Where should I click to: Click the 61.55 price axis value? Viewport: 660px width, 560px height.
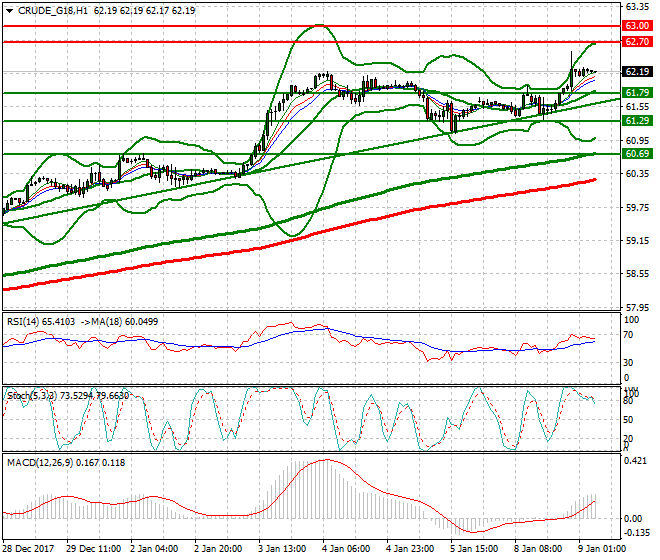click(637, 107)
